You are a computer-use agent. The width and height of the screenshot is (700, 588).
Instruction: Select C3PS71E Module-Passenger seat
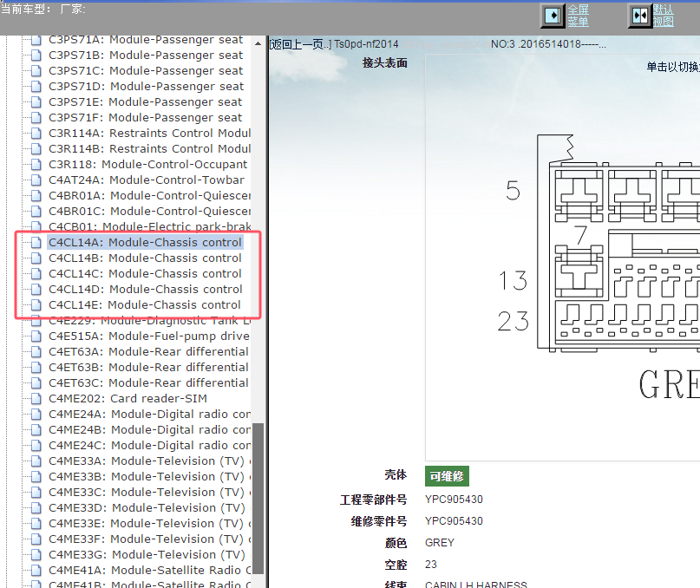[x=145, y=102]
